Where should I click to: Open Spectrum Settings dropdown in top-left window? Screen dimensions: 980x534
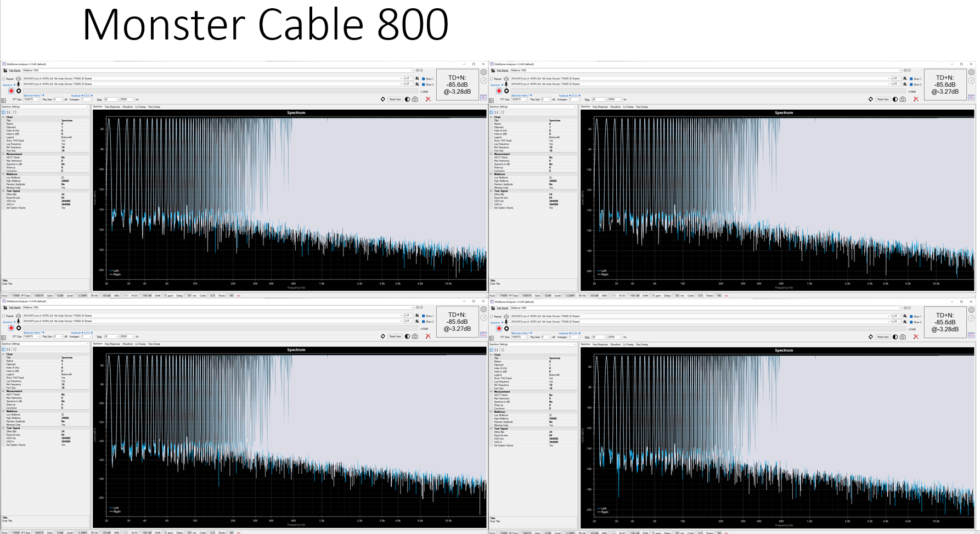(x=46, y=106)
